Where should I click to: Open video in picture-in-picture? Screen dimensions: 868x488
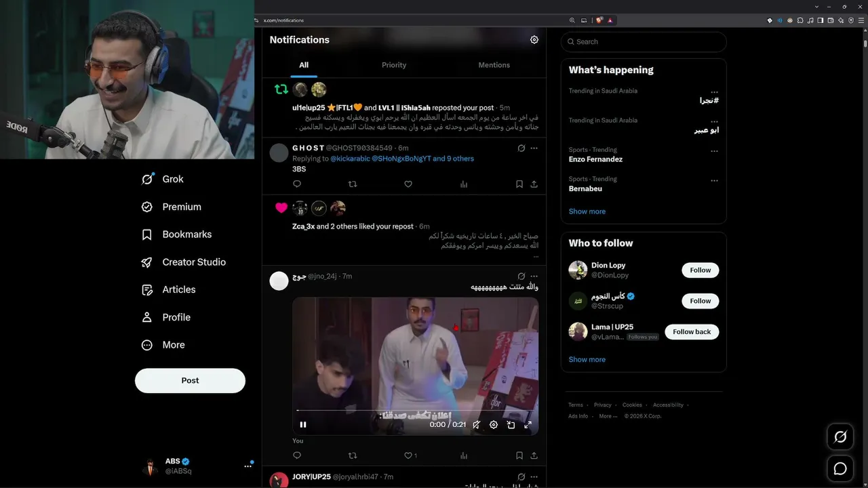[511, 425]
